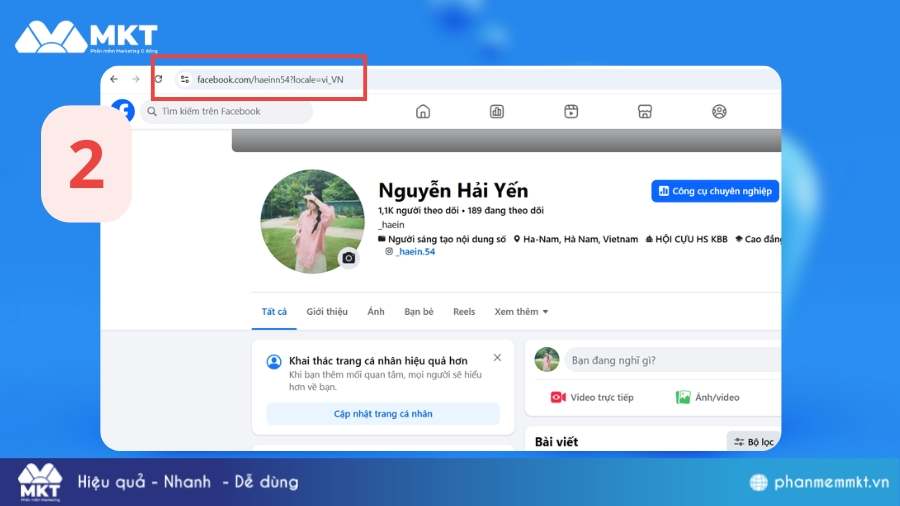
Task: Expand the 'Xem thêm' dropdown
Action: point(521,312)
